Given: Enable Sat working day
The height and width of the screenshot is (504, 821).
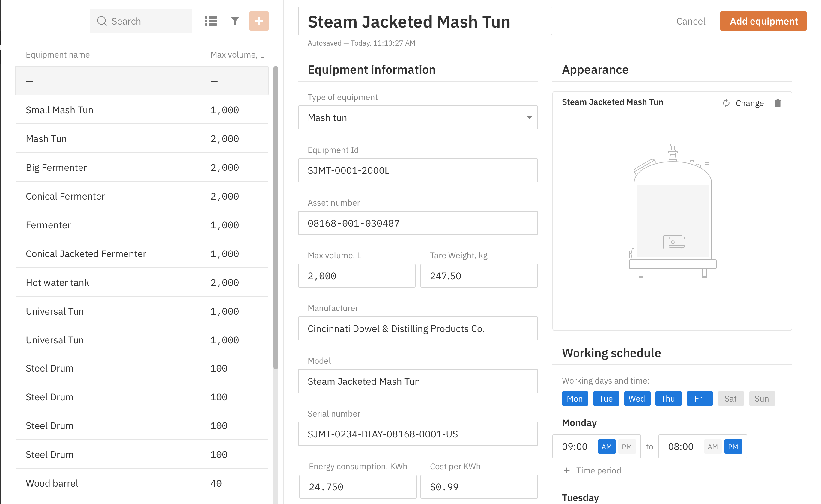Looking at the screenshot, I should 731,399.
